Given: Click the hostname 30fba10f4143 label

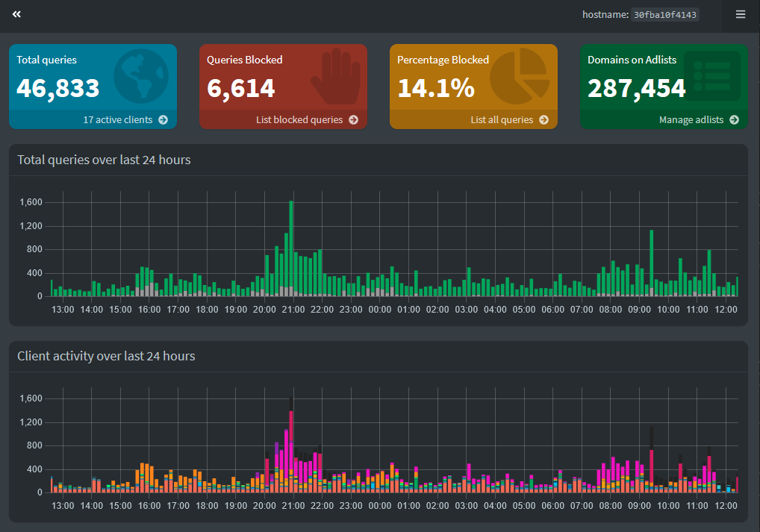Looking at the screenshot, I should (x=664, y=15).
